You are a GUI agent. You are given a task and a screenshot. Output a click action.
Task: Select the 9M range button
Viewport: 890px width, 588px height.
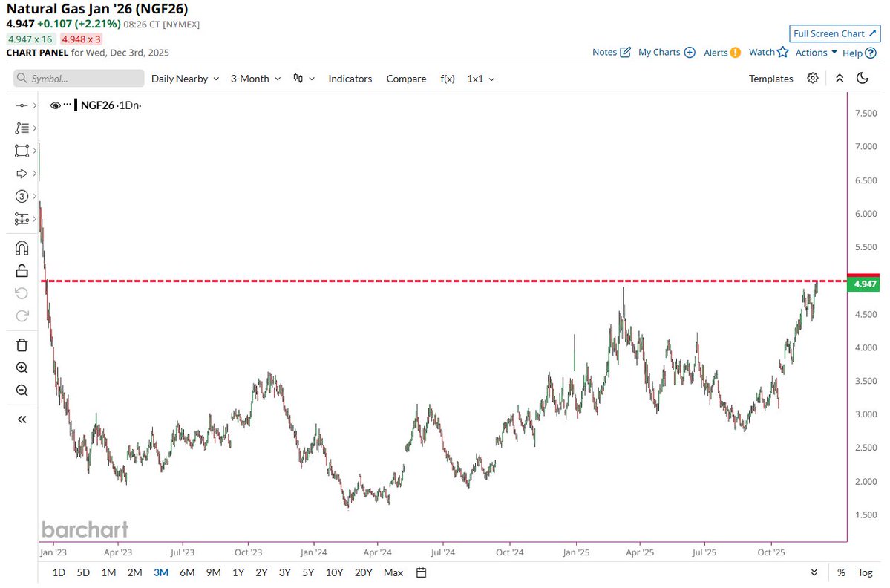[214, 572]
